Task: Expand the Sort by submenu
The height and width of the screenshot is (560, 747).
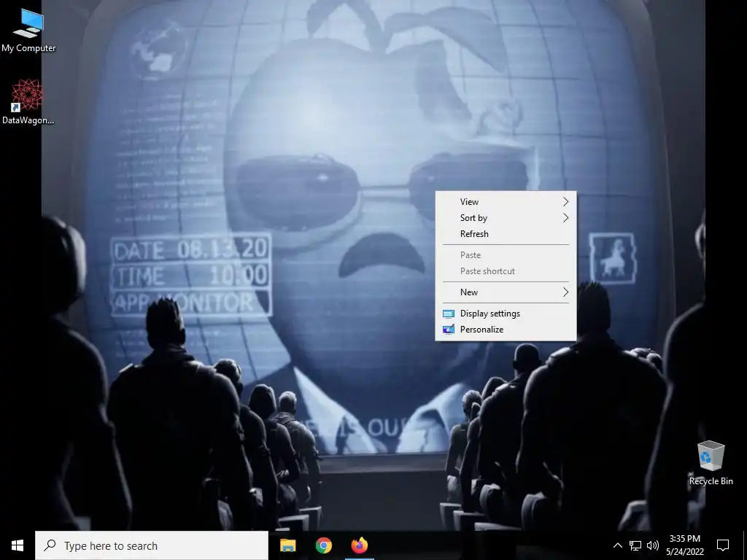Action: [x=506, y=217]
